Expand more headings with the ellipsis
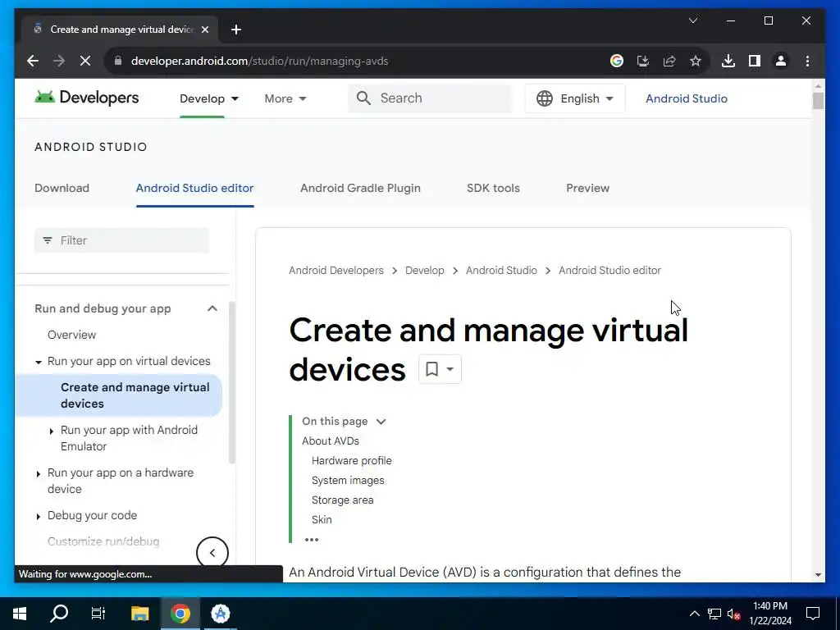840x630 pixels. pyautogui.click(x=312, y=540)
